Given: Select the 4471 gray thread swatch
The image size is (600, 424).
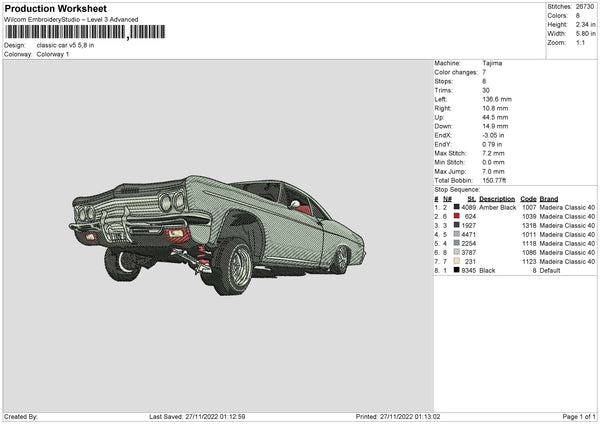Looking at the screenshot, I should [458, 234].
